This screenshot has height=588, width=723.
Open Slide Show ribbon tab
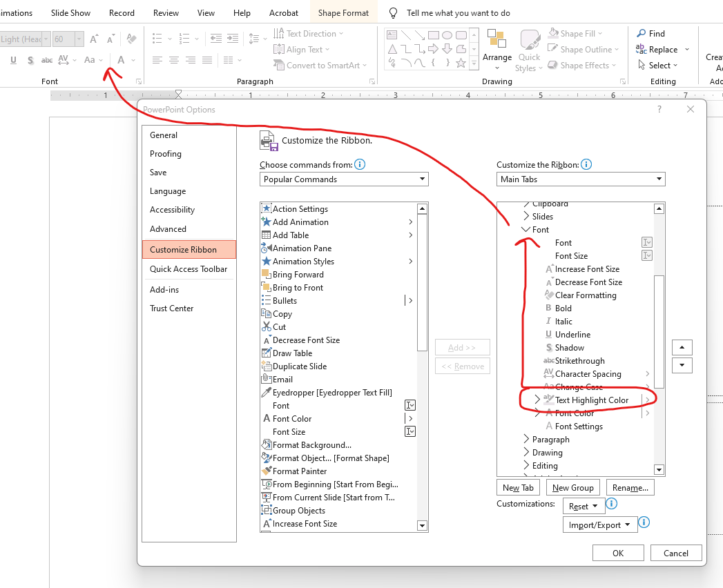pyautogui.click(x=70, y=13)
